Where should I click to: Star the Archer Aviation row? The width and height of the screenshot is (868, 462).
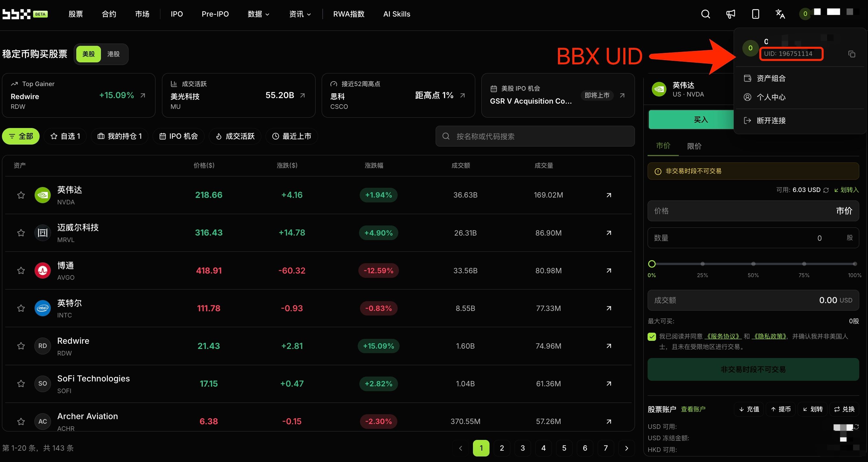click(x=21, y=421)
